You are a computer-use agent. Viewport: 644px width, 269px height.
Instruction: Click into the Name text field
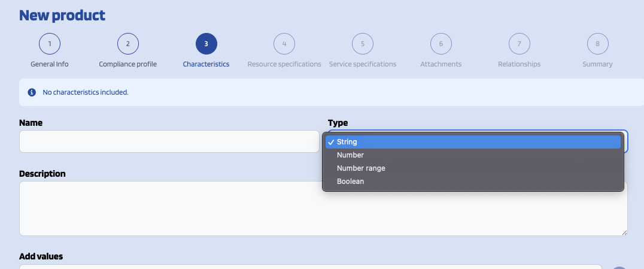pyautogui.click(x=169, y=141)
